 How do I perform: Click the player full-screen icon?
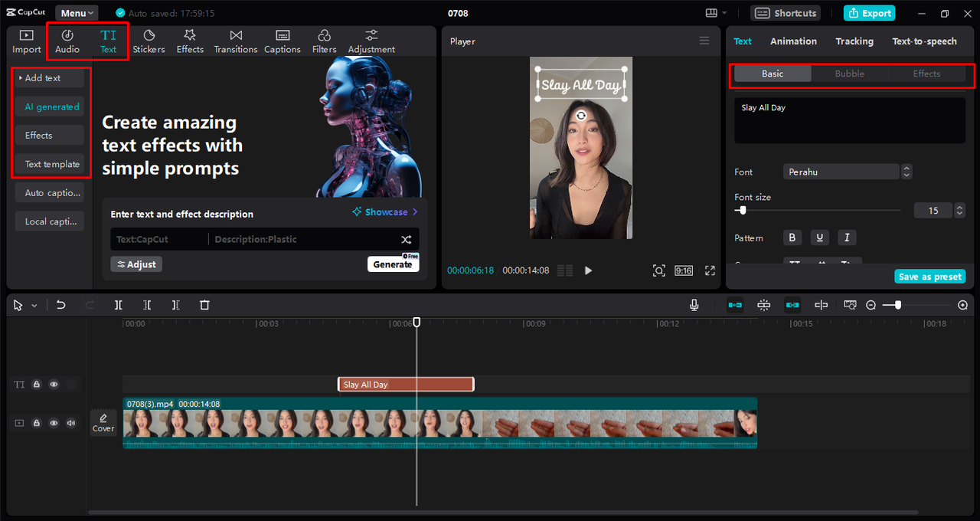(x=710, y=270)
